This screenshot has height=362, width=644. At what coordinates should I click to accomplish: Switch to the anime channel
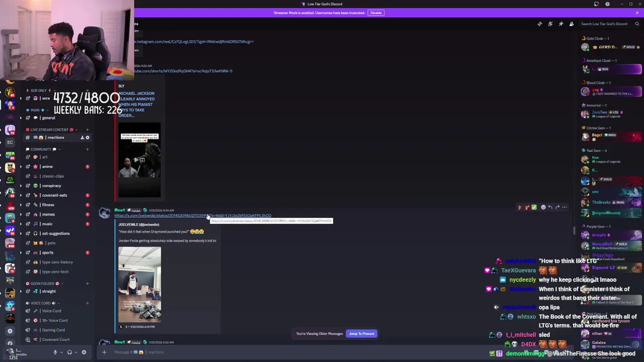pyautogui.click(x=57, y=167)
